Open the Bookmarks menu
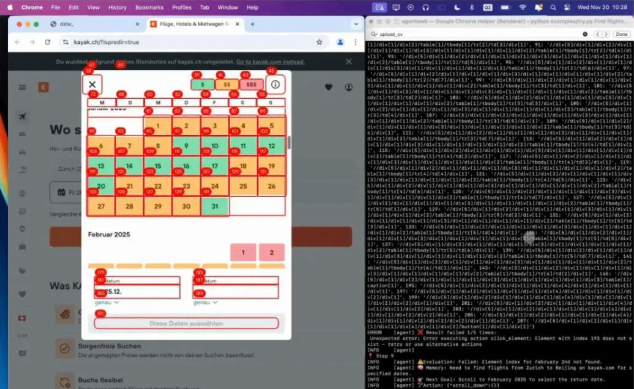634x389 pixels. tap(149, 7)
